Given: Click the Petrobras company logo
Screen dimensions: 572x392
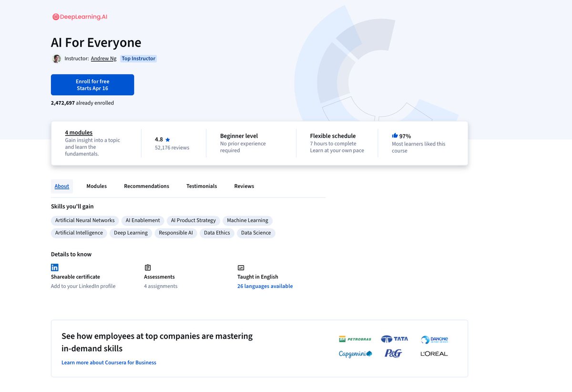Looking at the screenshot, I should coord(355,339).
